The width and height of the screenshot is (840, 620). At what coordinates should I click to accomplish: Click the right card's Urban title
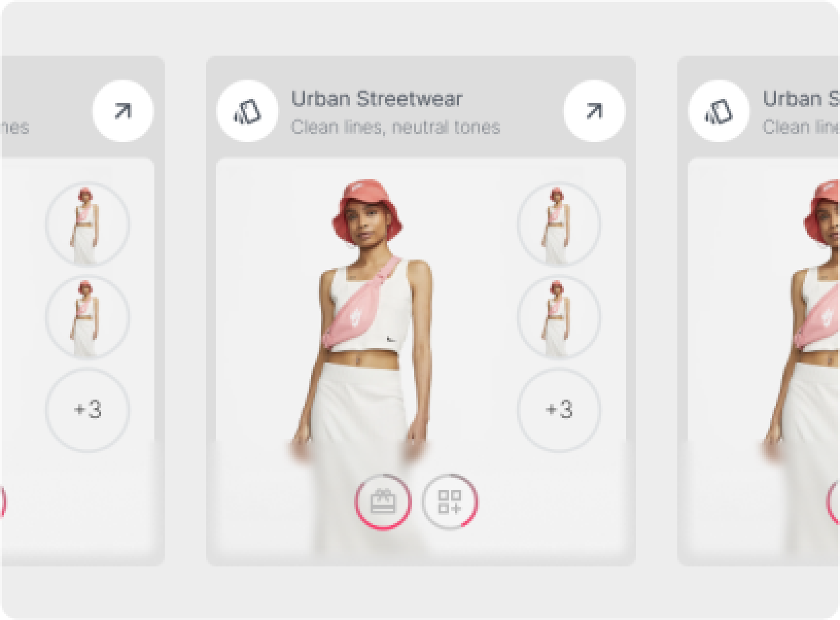coord(801,98)
